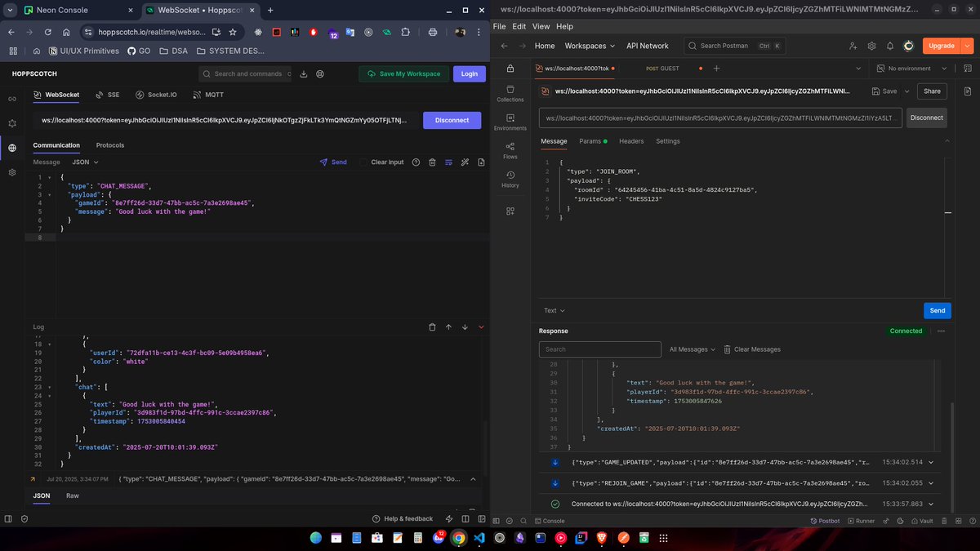Click Save My Workspace button
Viewport: 980px width, 551px height.
(403, 73)
